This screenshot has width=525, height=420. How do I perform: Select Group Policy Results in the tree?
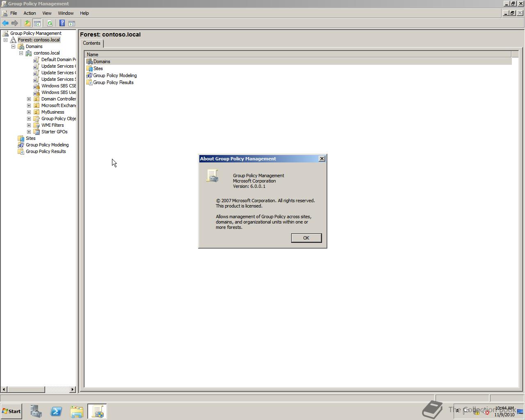(46, 151)
